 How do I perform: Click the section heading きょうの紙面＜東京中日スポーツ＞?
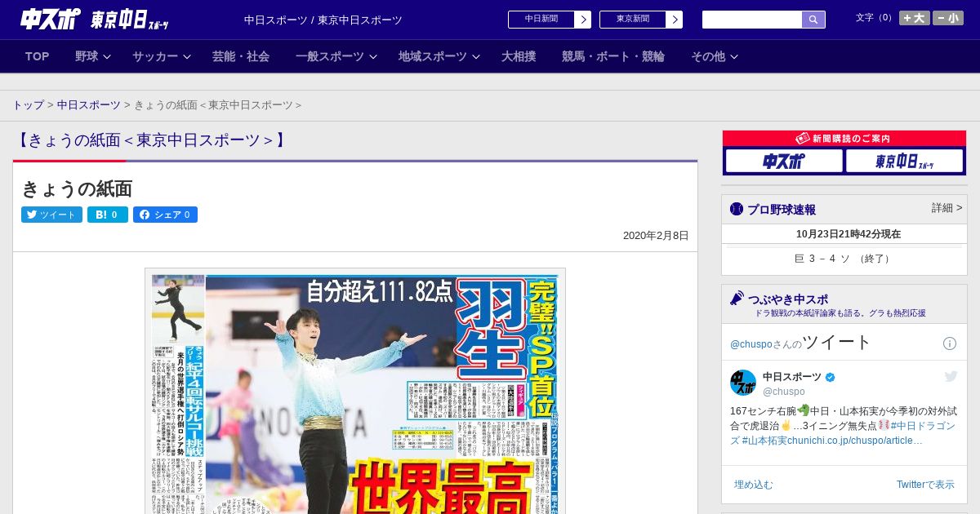click(x=151, y=140)
